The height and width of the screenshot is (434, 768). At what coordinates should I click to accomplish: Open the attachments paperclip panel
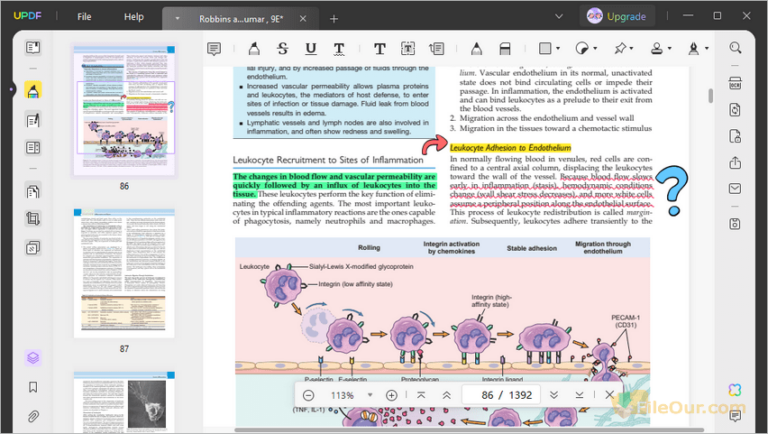click(x=33, y=415)
